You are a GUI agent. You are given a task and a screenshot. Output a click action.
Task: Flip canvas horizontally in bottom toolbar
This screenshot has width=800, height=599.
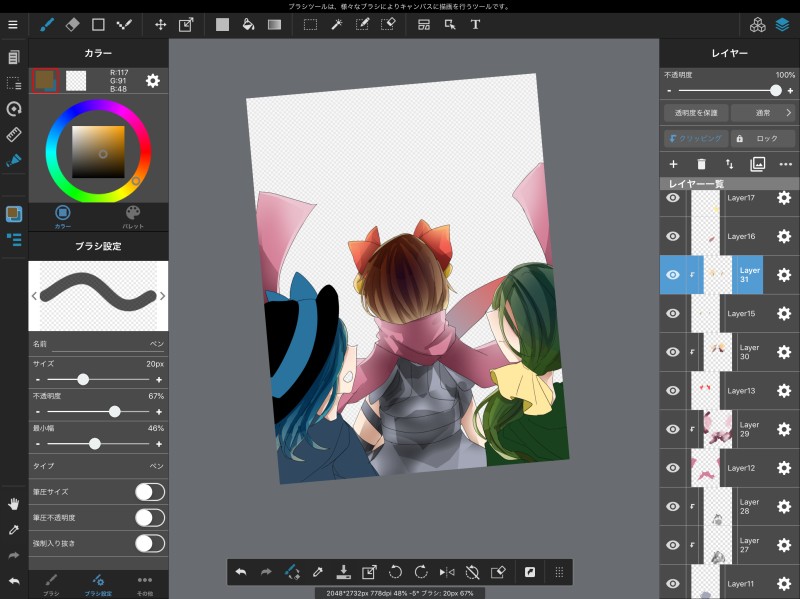click(447, 572)
